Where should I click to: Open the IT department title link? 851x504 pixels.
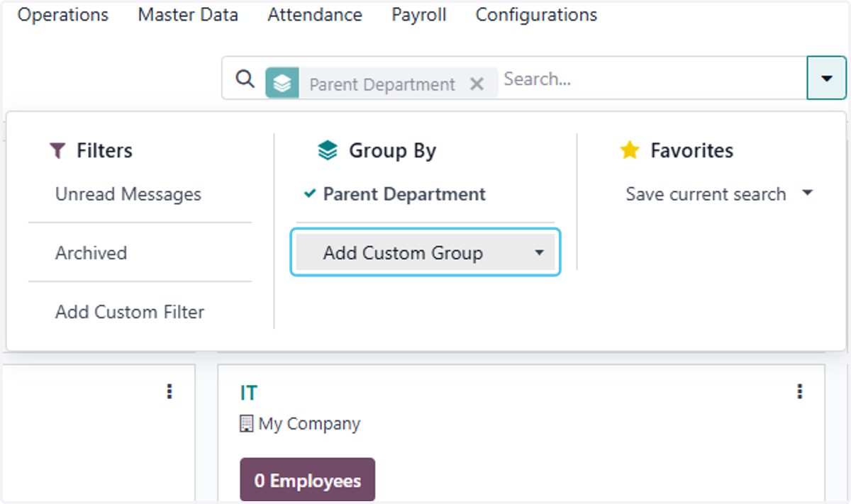pos(249,393)
